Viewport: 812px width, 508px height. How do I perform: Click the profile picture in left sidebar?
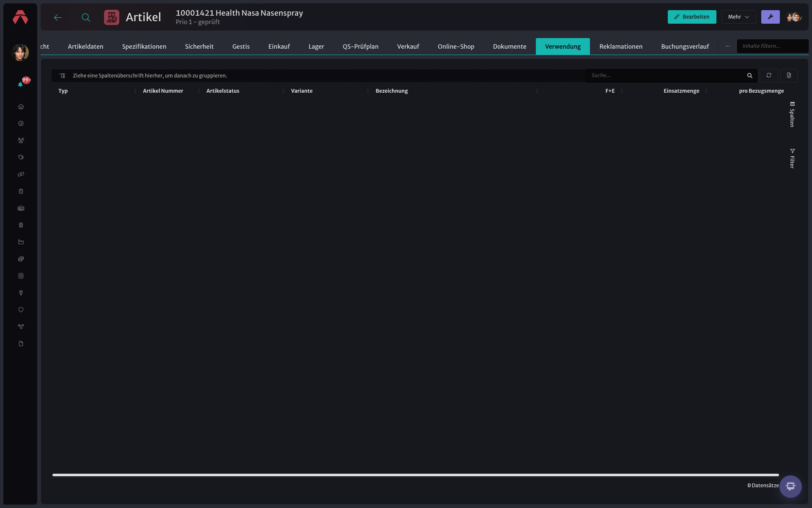(20, 52)
